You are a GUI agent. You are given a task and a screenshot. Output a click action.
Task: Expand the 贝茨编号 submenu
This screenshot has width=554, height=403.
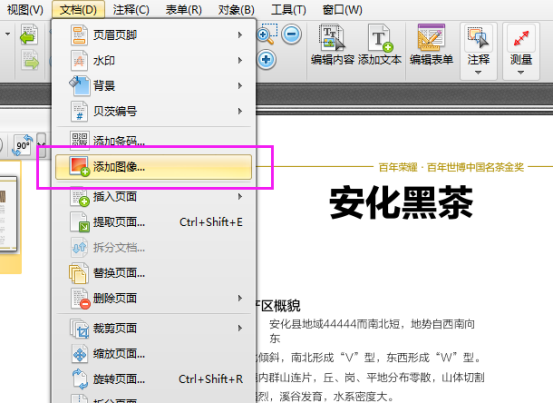(154, 111)
